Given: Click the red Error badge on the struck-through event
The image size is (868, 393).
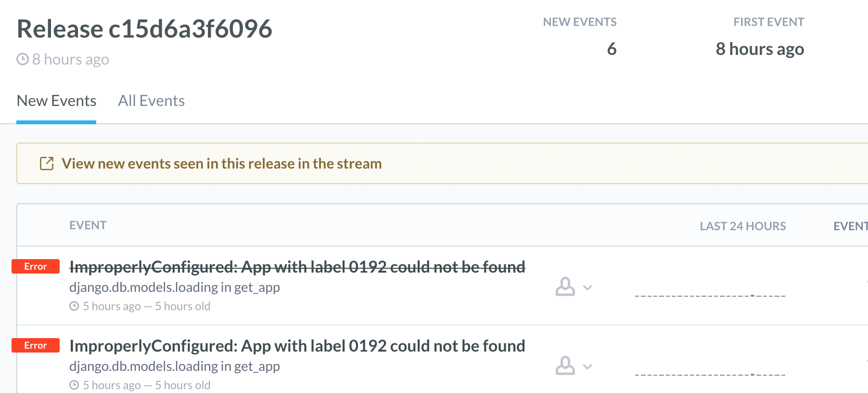Looking at the screenshot, I should (x=36, y=266).
